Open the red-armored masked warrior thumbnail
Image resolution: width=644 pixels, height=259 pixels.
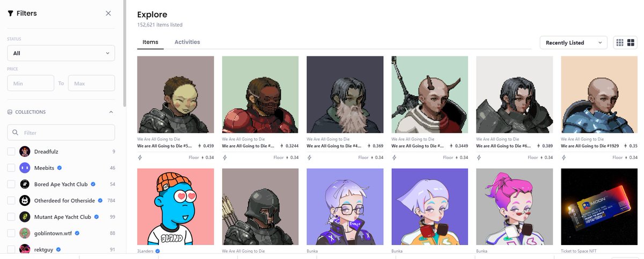coord(260,94)
